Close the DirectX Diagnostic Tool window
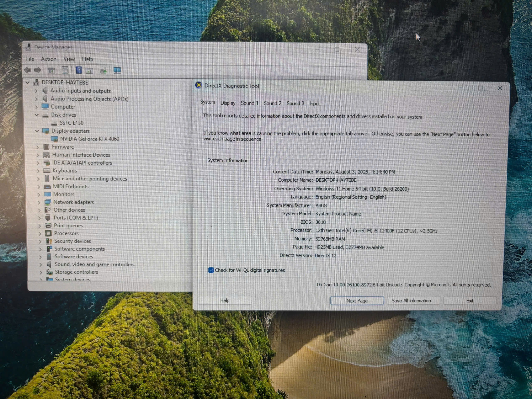This screenshot has height=399, width=532. 500,88
